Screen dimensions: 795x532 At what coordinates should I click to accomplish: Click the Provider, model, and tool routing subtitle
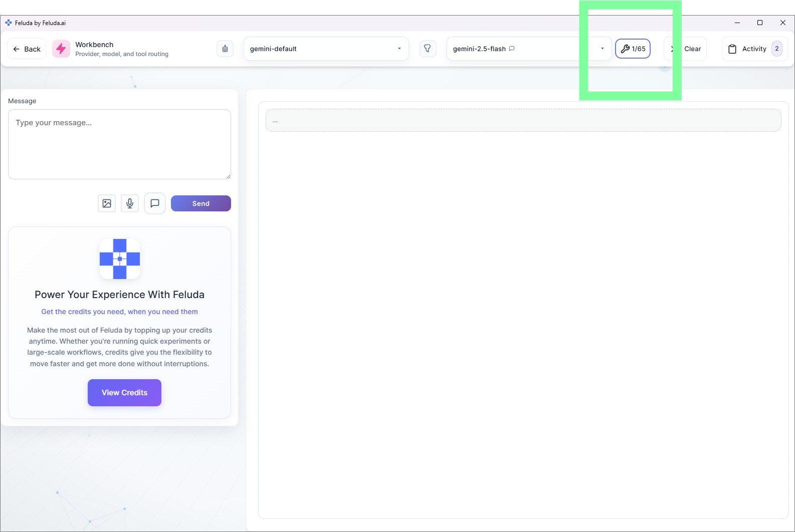(x=122, y=54)
